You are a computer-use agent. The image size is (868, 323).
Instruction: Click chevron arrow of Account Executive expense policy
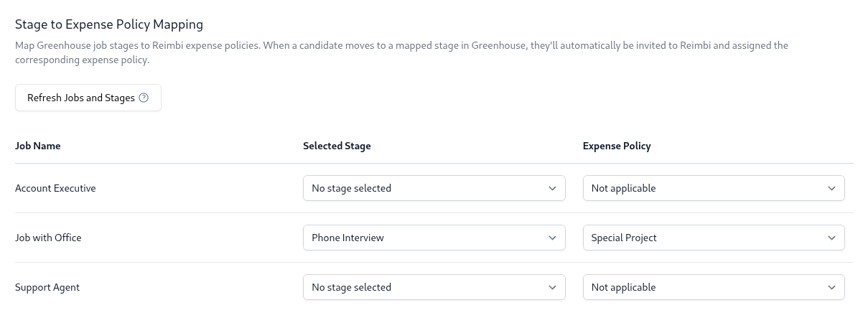pyautogui.click(x=831, y=188)
